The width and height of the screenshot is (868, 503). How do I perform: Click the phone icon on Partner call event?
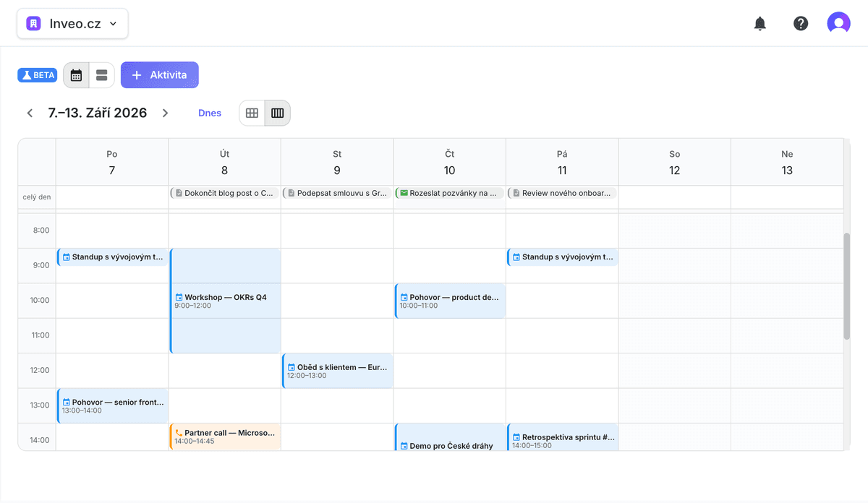coord(179,433)
